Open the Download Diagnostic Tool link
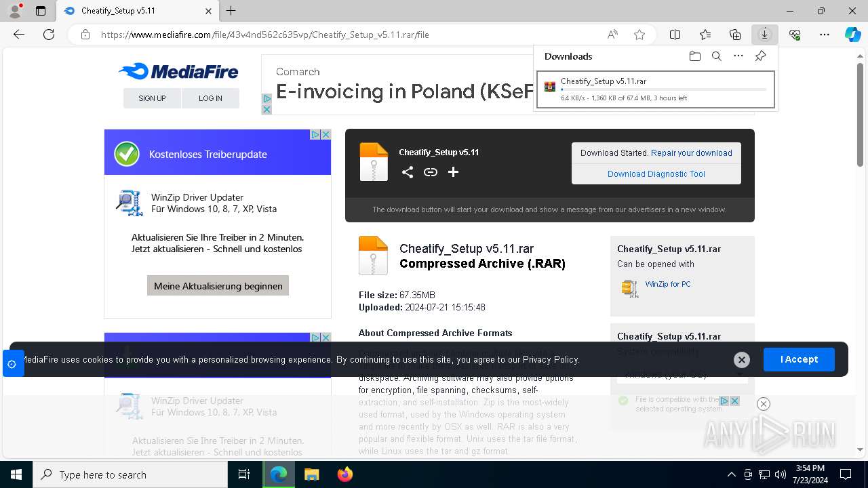The width and height of the screenshot is (868, 488). tap(656, 174)
